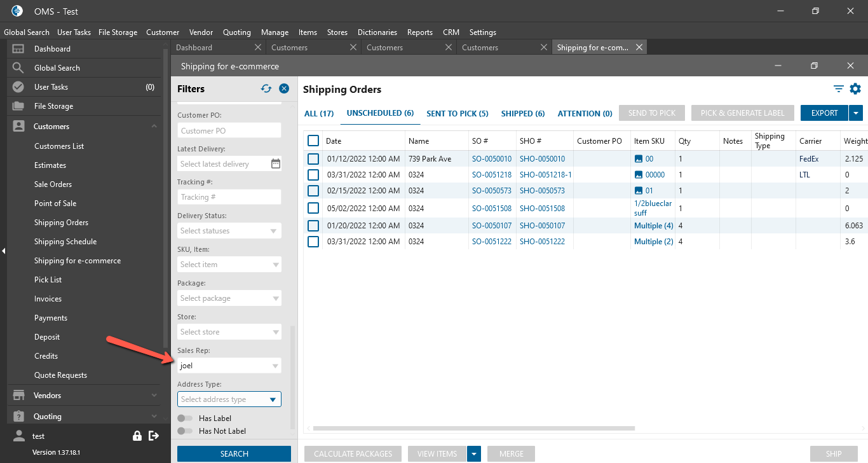Open the Address Type dropdown
This screenshot has height=463, width=868.
(273, 399)
